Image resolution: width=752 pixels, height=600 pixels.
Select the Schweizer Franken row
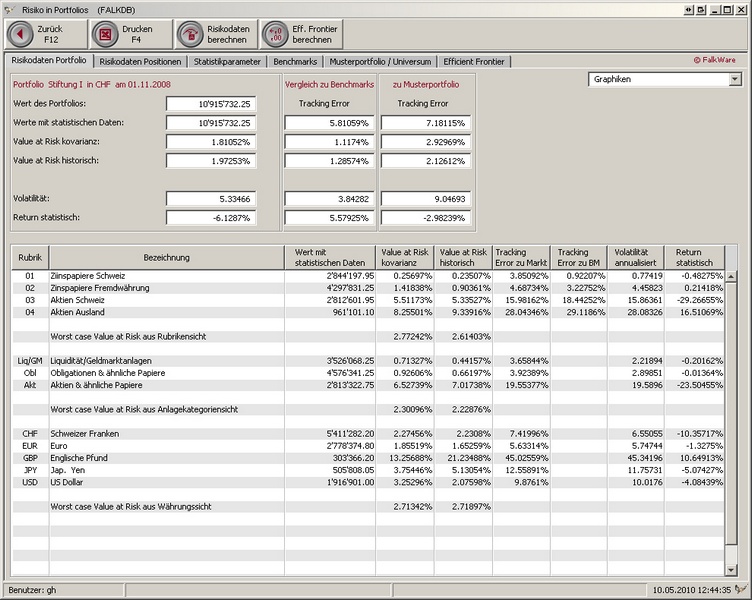(368, 434)
